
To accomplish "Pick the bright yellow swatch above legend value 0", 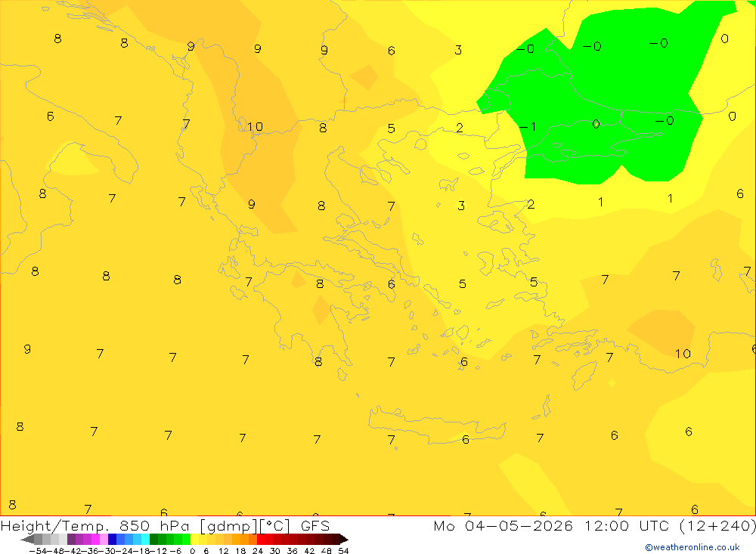I will [x=195, y=539].
